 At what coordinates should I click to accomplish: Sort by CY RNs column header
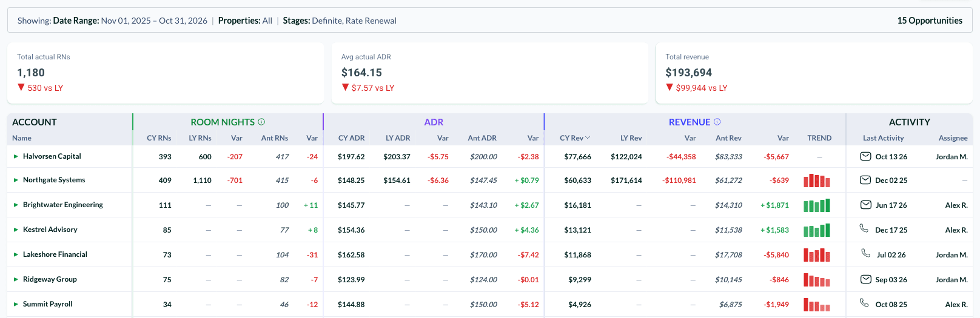(x=159, y=138)
